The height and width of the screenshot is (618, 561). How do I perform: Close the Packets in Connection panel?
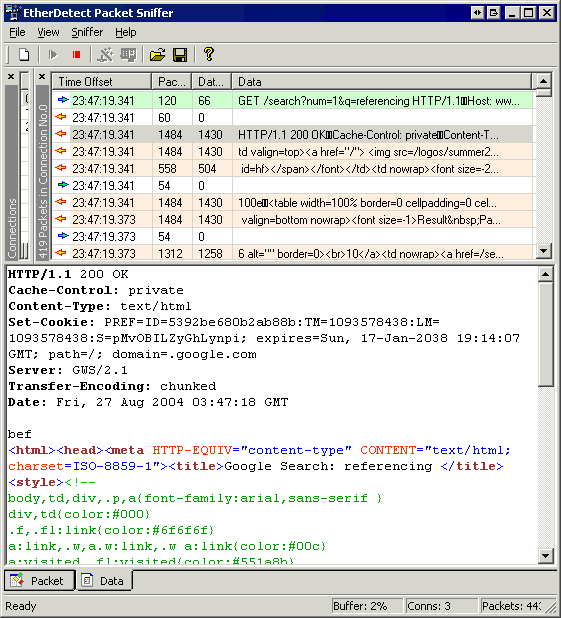coord(42,76)
